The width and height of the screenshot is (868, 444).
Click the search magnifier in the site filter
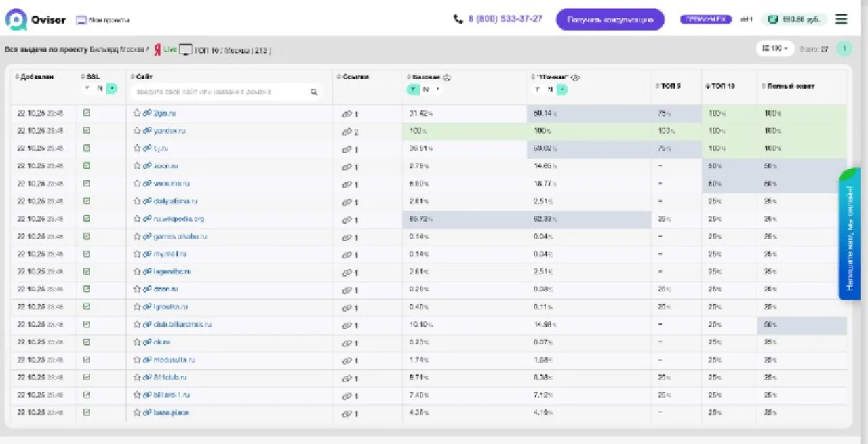314,92
